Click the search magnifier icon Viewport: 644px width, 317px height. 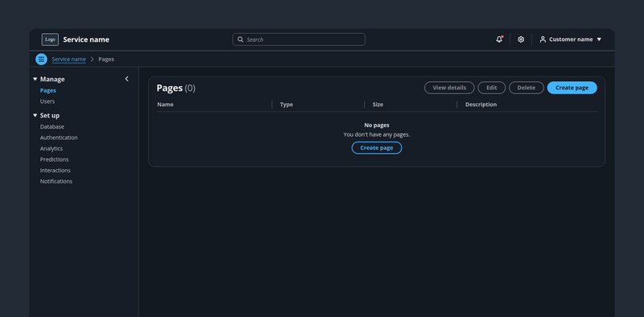coord(241,39)
